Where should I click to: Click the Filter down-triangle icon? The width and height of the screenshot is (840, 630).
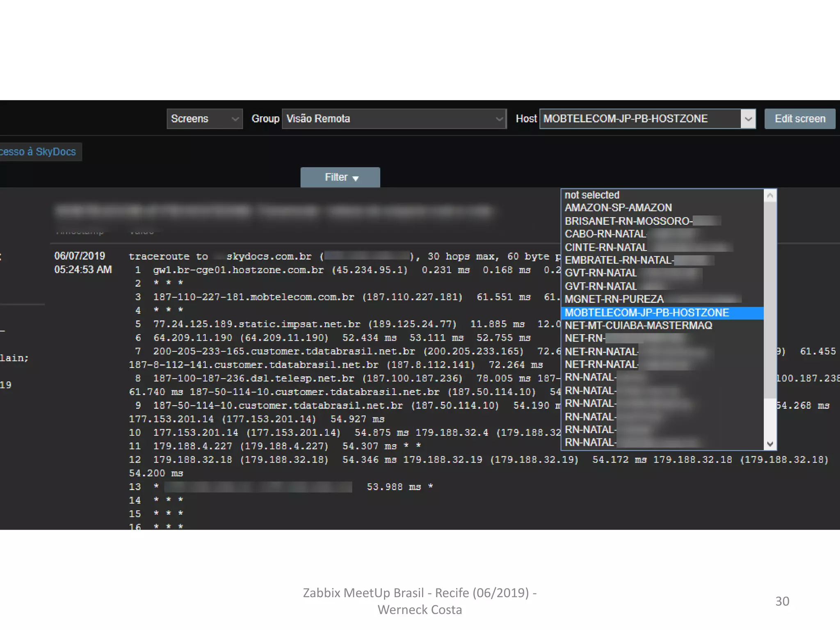point(356,178)
